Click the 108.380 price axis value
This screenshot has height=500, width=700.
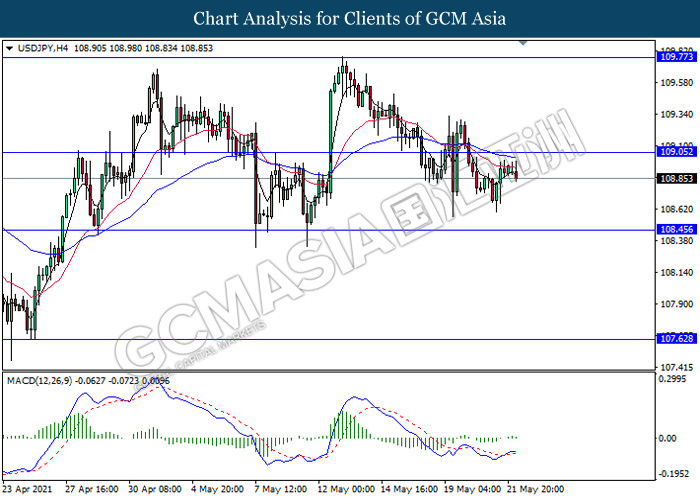[677, 241]
